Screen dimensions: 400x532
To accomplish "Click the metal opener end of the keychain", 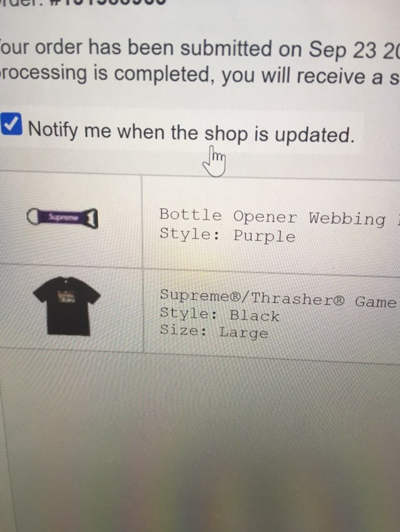I will [x=91, y=218].
